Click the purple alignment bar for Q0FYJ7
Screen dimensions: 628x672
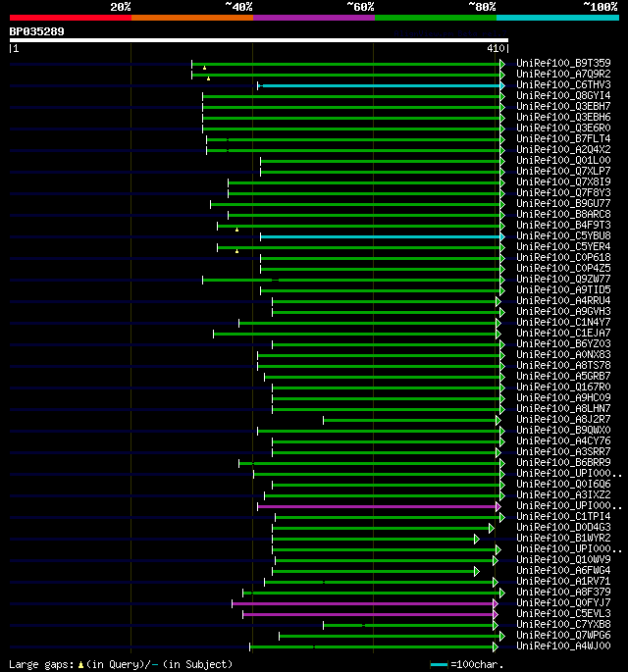click(363, 603)
